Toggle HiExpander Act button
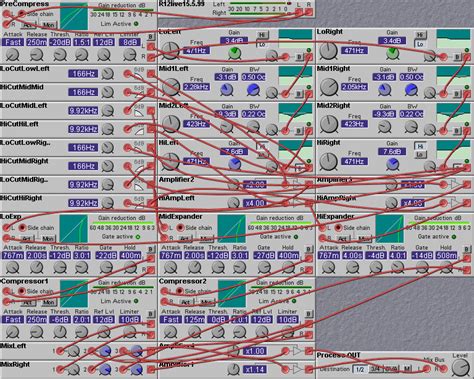Viewport: 474px width, 379px height. [x=344, y=239]
